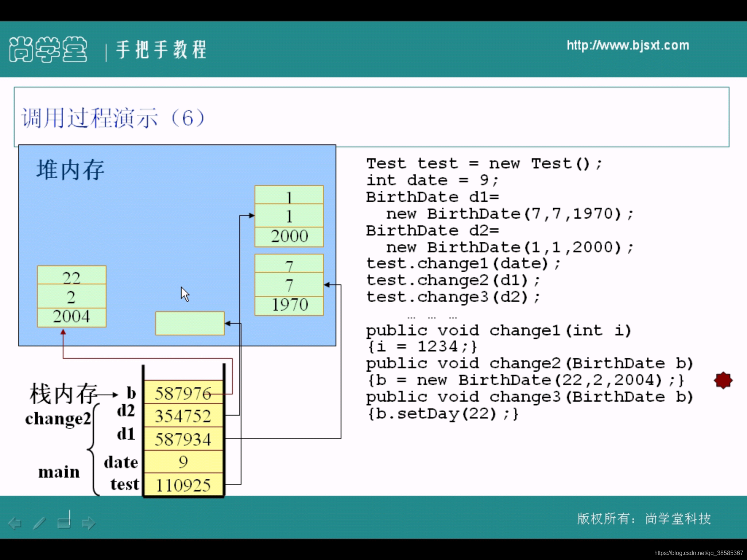This screenshot has height=560, width=747.
Task: Click the blog.csdn.net watermark URL
Action: tap(698, 553)
